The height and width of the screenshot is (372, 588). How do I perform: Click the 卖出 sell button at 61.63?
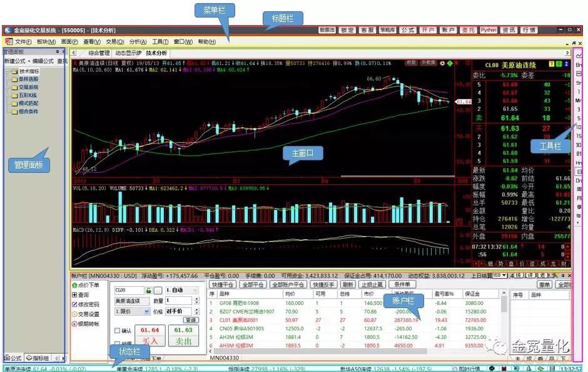183,336
